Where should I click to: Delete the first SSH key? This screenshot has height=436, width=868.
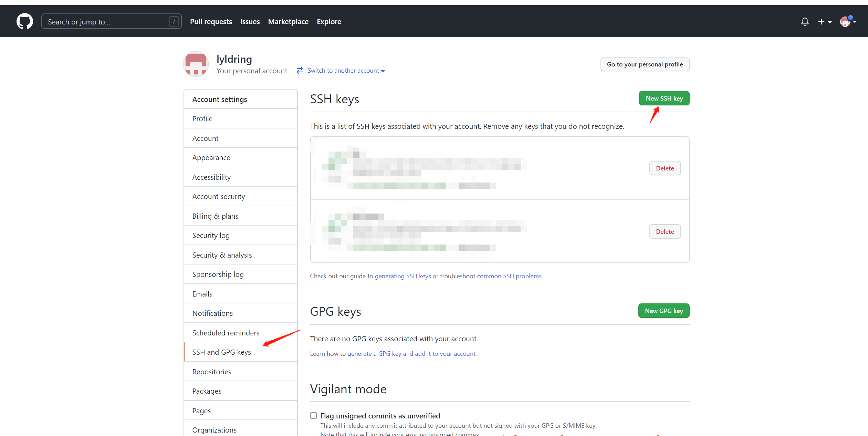click(x=665, y=168)
